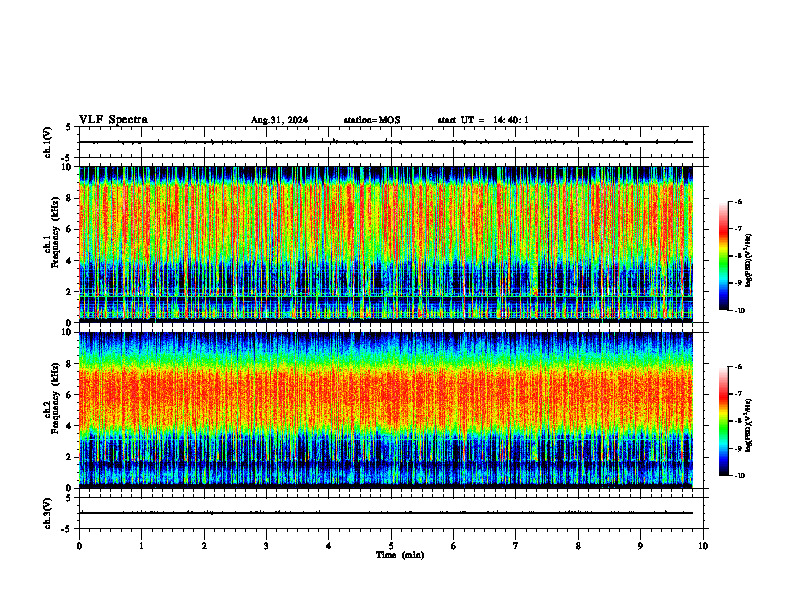The height and width of the screenshot is (612, 792).
Task: Click time axis tick label "1"
Action: click(x=141, y=546)
